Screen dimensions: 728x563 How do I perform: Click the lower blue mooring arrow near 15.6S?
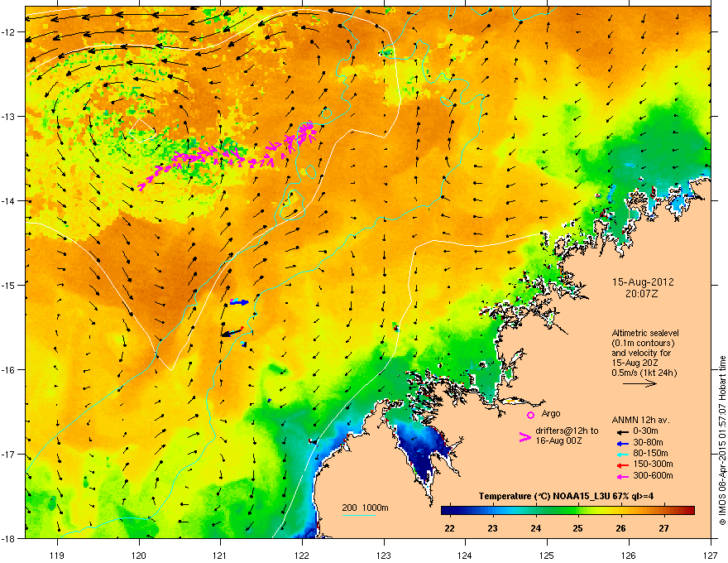(x=232, y=332)
